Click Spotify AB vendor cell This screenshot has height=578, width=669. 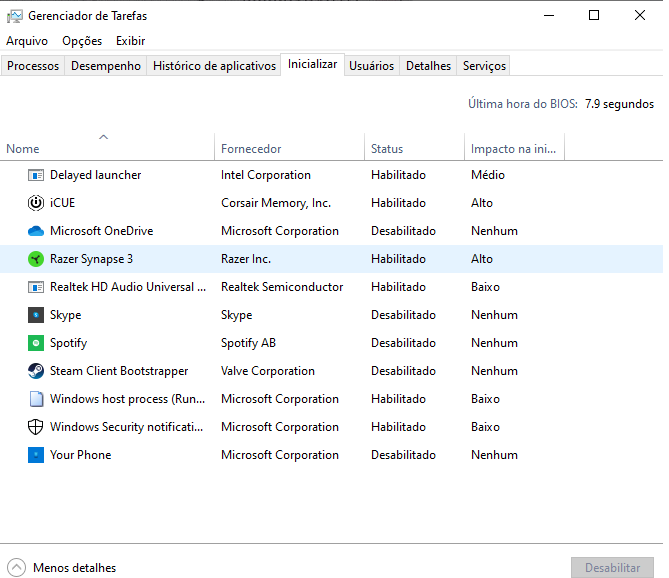(x=248, y=343)
